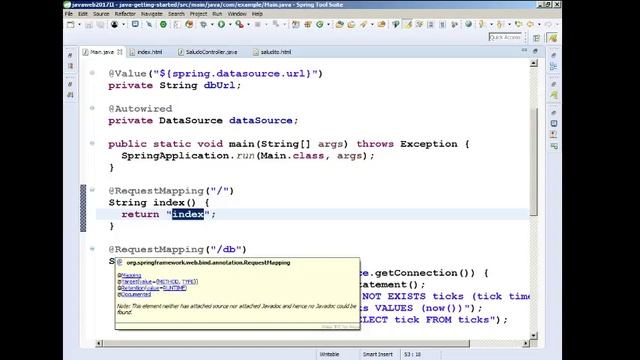Open the Window menu

237,14
